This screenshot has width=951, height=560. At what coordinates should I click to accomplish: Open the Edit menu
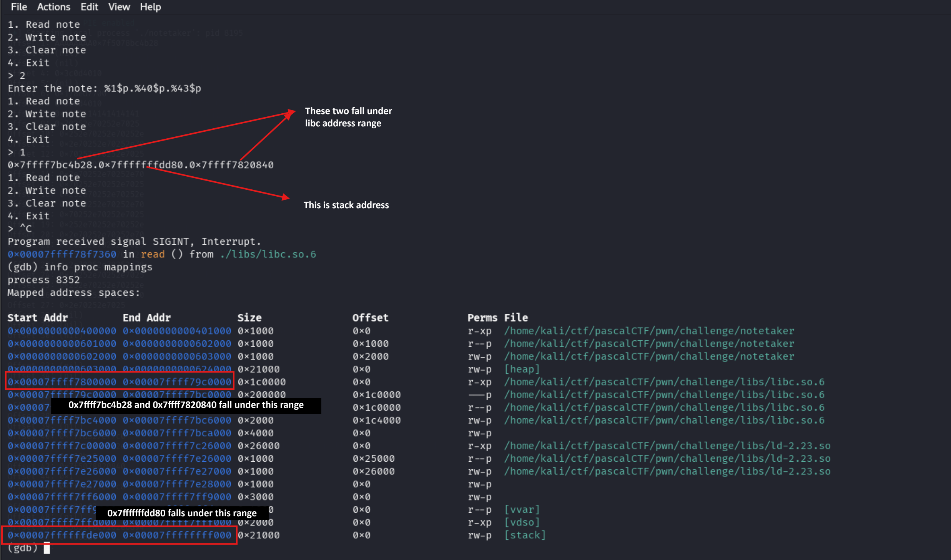point(89,7)
